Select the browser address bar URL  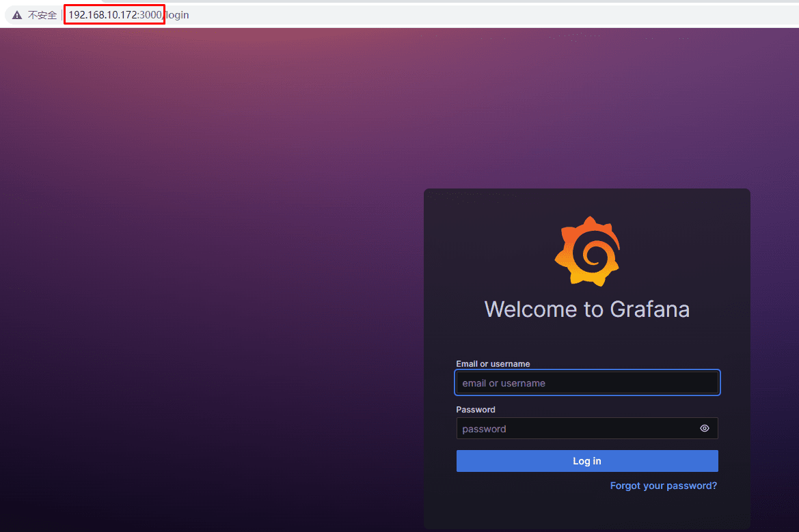[x=128, y=15]
